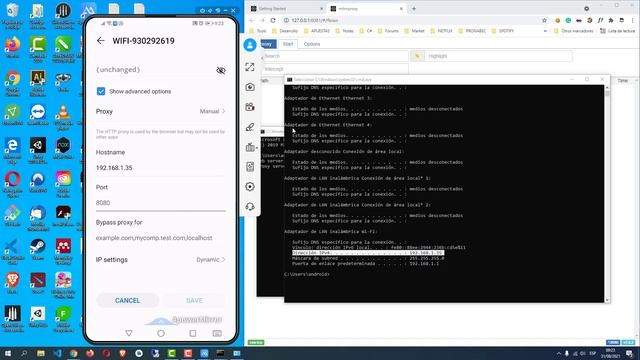Click the (unchanged) password field
The width and height of the screenshot is (640, 360).
[x=155, y=70]
